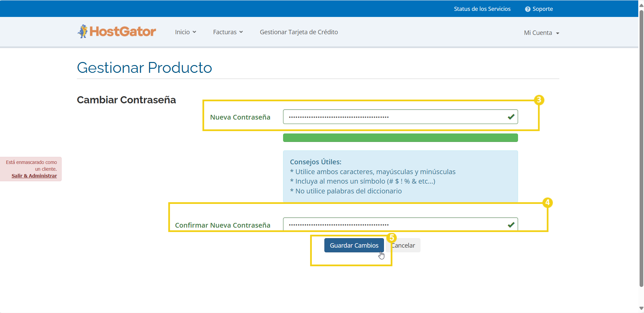Click the Soporte question mark icon
This screenshot has width=644, height=313.
(528, 9)
